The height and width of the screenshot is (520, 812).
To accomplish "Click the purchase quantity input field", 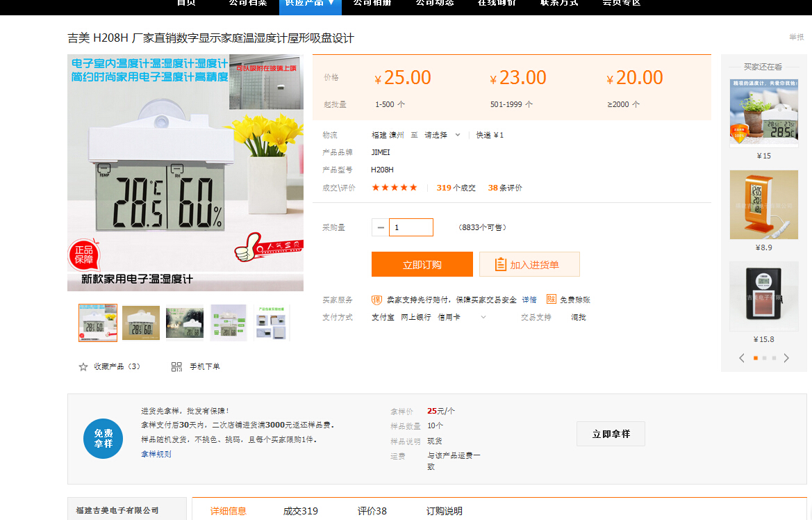I will [411, 227].
